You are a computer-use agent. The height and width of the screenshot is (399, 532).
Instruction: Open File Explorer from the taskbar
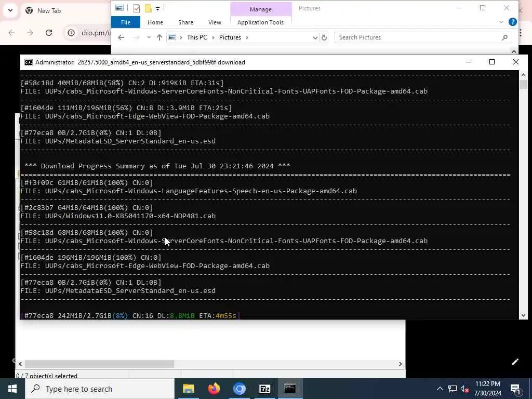(188, 389)
